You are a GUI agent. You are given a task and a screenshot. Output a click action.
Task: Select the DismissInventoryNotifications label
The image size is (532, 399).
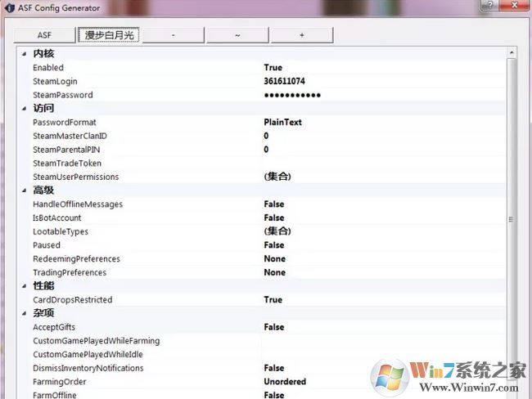pos(88,368)
